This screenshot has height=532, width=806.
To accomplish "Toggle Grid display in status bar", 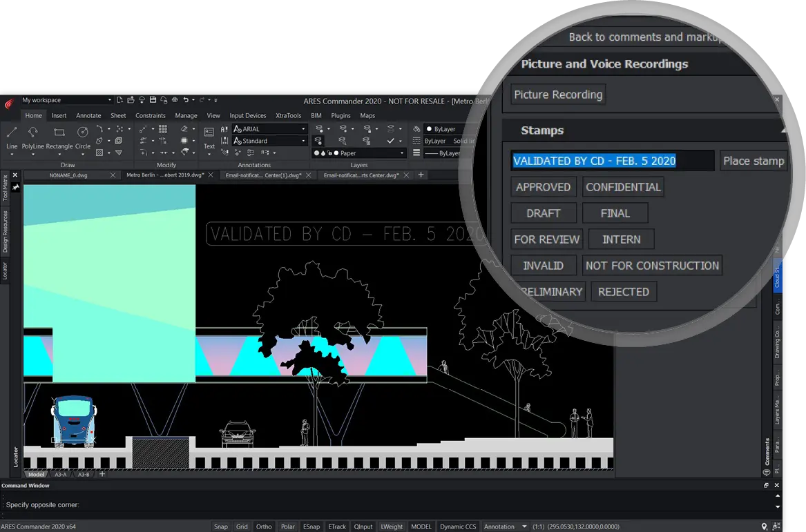I will (x=242, y=526).
